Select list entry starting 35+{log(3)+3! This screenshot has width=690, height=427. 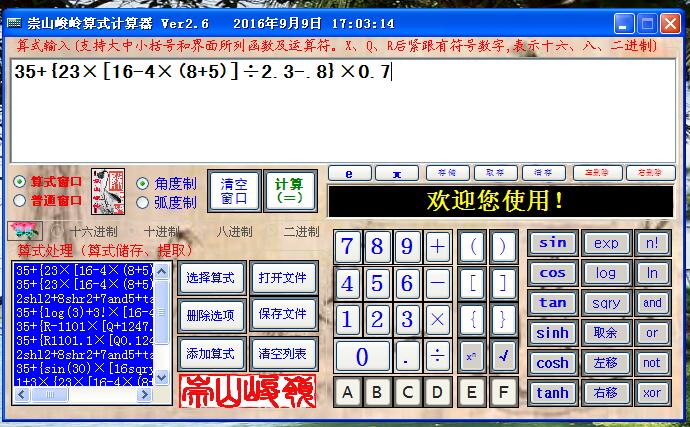(x=84, y=313)
